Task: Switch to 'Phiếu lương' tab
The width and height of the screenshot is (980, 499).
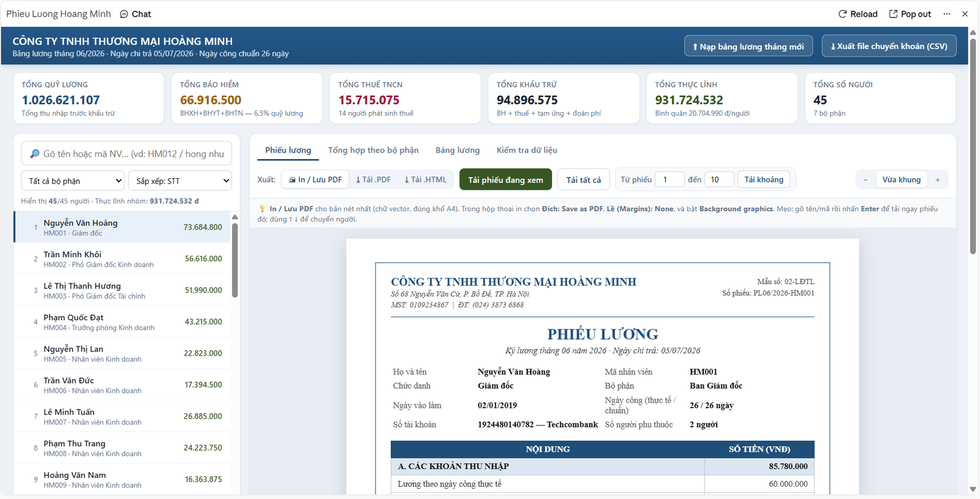Action: pos(288,150)
